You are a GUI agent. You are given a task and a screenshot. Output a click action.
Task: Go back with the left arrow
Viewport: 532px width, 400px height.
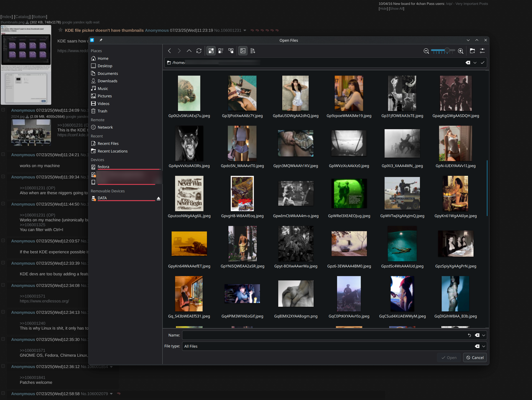click(x=169, y=51)
